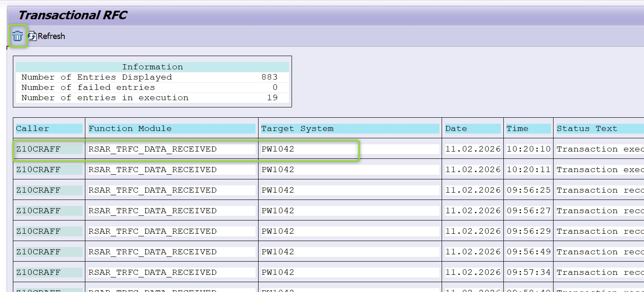Select the Time column header
The height and width of the screenshot is (292, 644).
coord(517,128)
